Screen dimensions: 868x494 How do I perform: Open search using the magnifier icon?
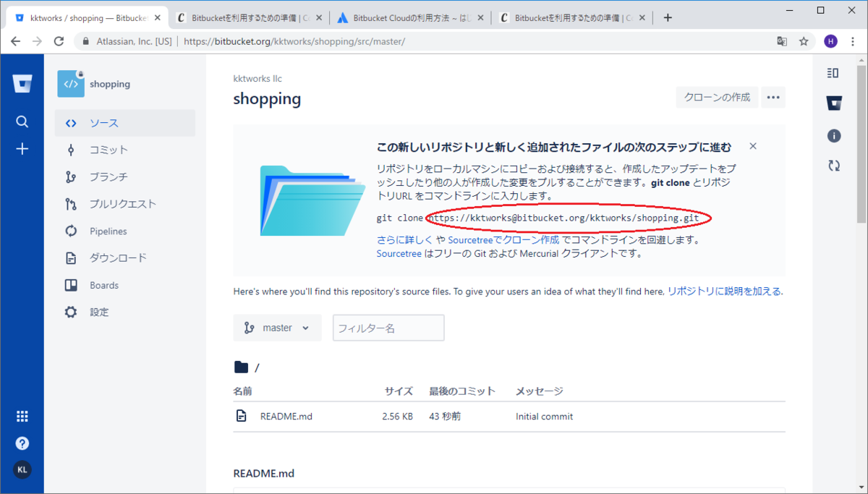click(x=22, y=121)
